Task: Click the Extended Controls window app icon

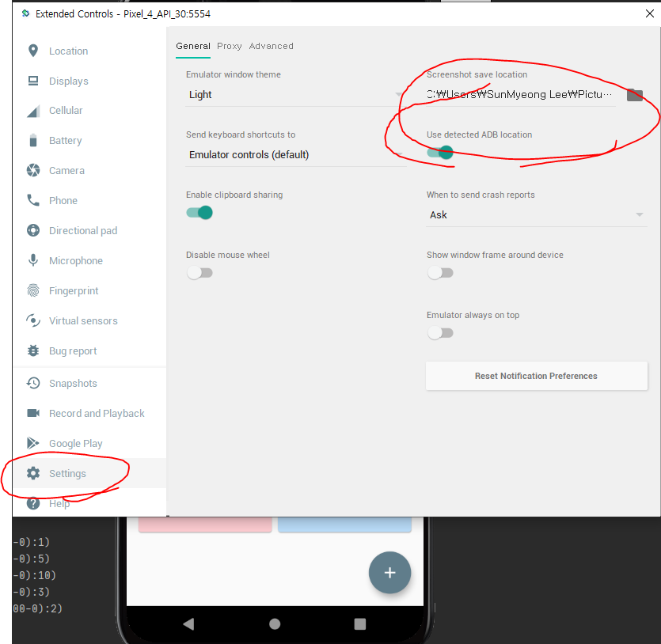Action: pos(25,13)
